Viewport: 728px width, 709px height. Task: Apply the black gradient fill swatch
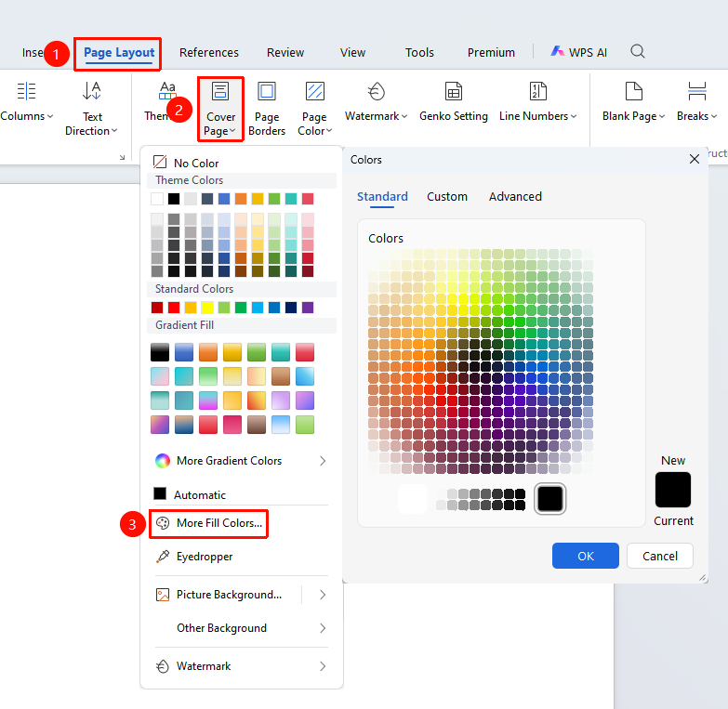tap(160, 352)
